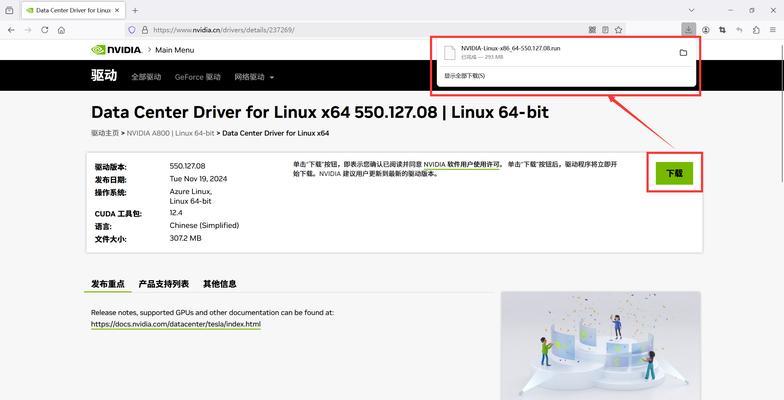Viewport: 784px width, 400px height.
Task: Go forward to next page
Action: click(28, 30)
